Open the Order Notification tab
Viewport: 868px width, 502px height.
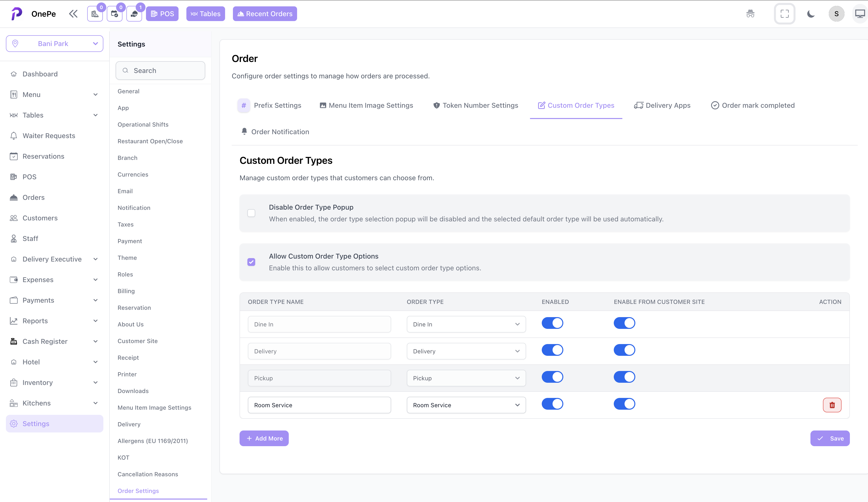[275, 132]
